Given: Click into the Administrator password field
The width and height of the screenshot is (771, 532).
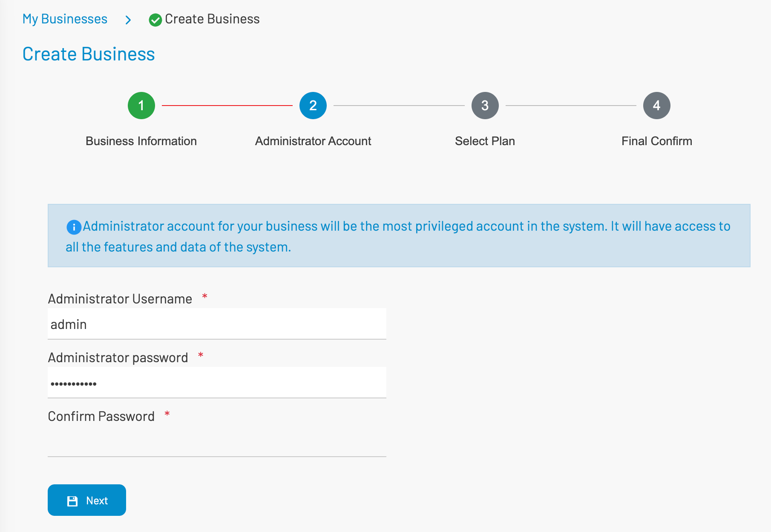Looking at the screenshot, I should pyautogui.click(x=217, y=383).
